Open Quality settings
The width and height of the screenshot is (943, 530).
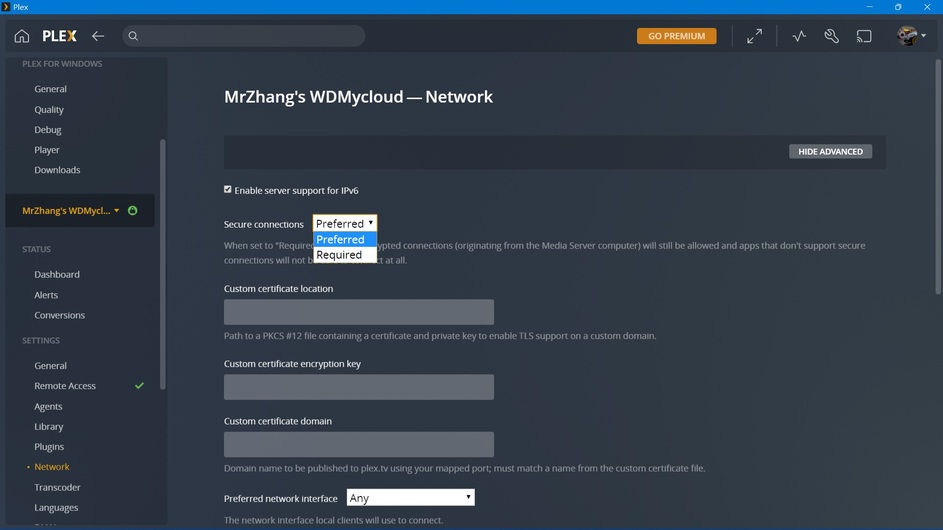tap(49, 109)
